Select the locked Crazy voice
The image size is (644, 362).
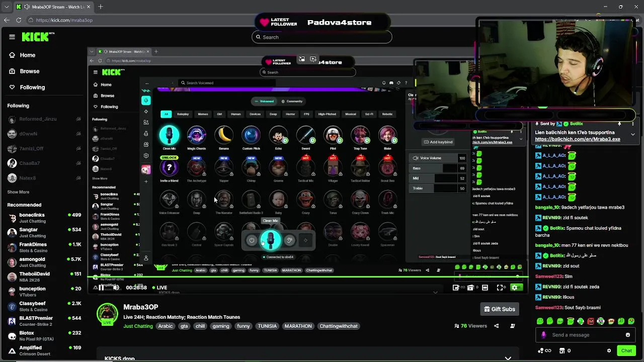tap(306, 200)
